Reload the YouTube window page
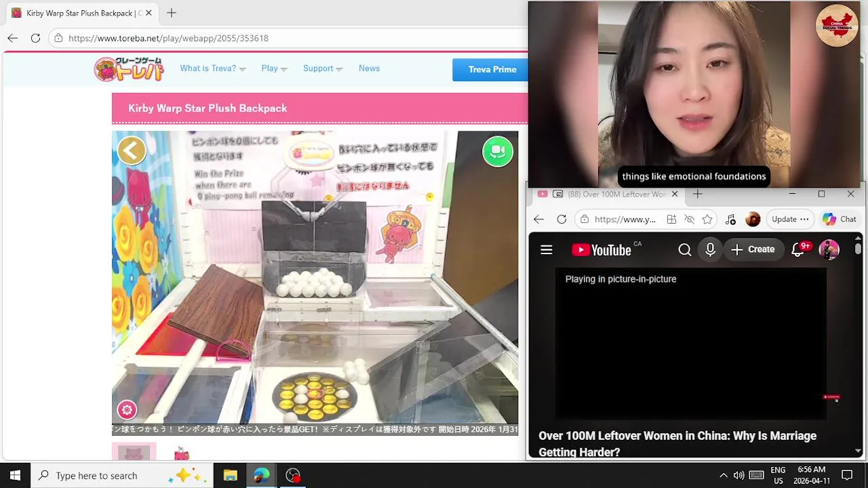 [x=561, y=219]
